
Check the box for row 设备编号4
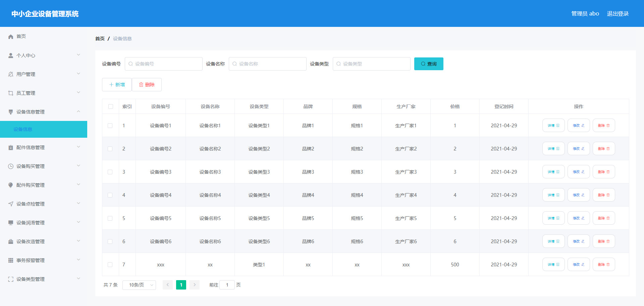[110, 195]
